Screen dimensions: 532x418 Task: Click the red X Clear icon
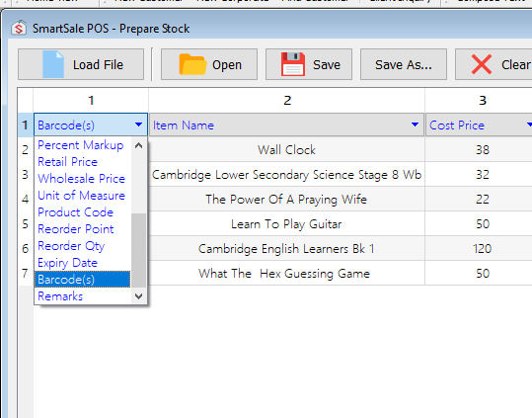482,64
